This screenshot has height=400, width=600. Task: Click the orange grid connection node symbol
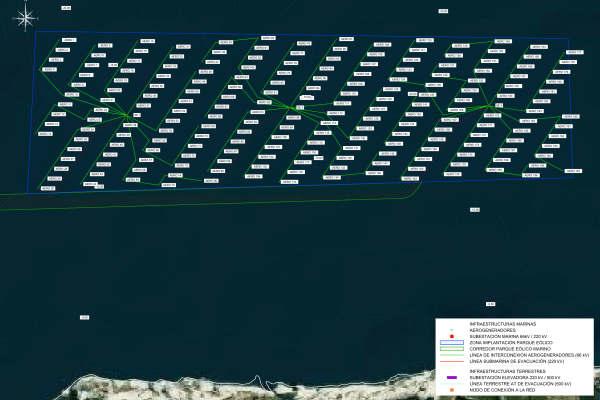pos(452,390)
